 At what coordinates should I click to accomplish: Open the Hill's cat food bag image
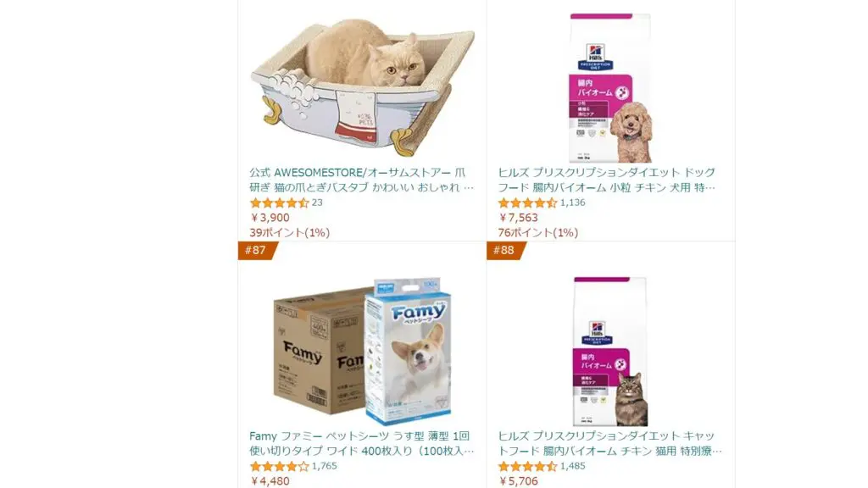(x=610, y=351)
